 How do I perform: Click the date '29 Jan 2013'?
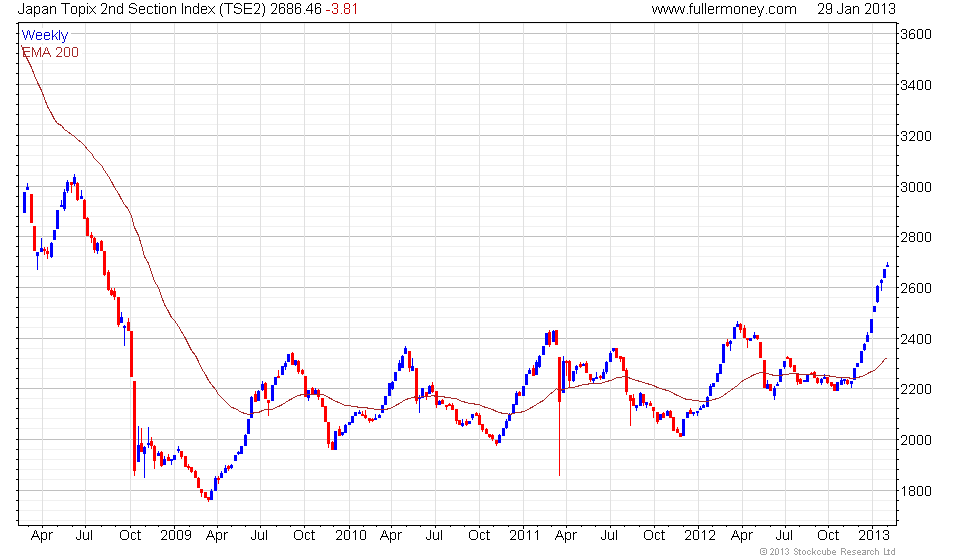tap(856, 9)
